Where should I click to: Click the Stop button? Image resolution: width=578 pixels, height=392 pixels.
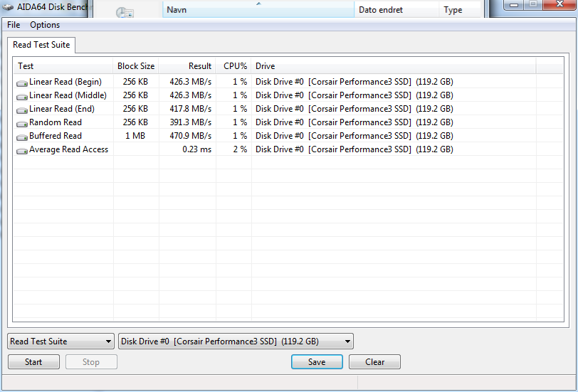[x=91, y=362]
